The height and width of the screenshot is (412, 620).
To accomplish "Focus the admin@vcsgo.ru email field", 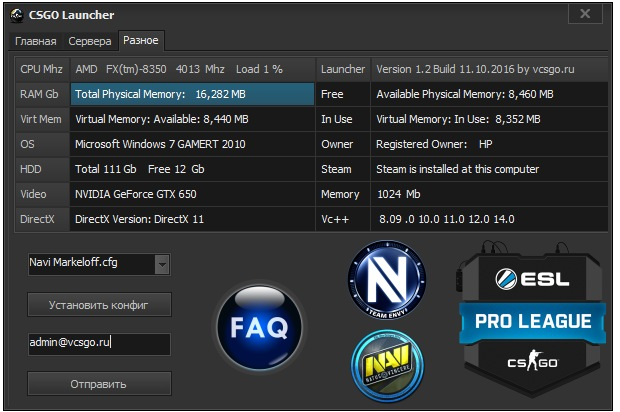I will click(x=99, y=344).
